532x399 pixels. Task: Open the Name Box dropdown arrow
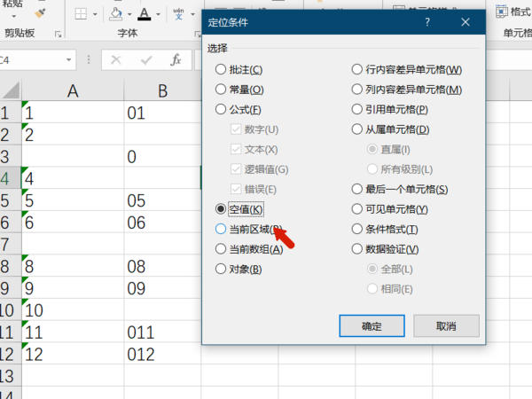[x=69, y=60]
